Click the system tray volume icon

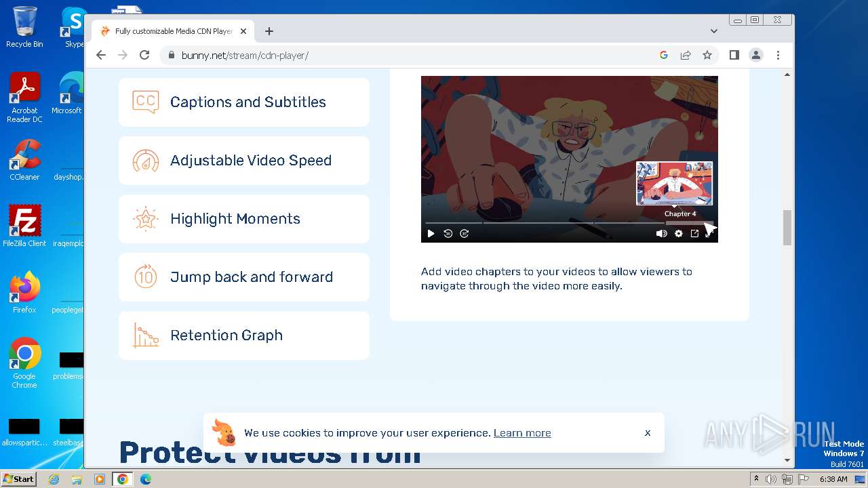771,479
